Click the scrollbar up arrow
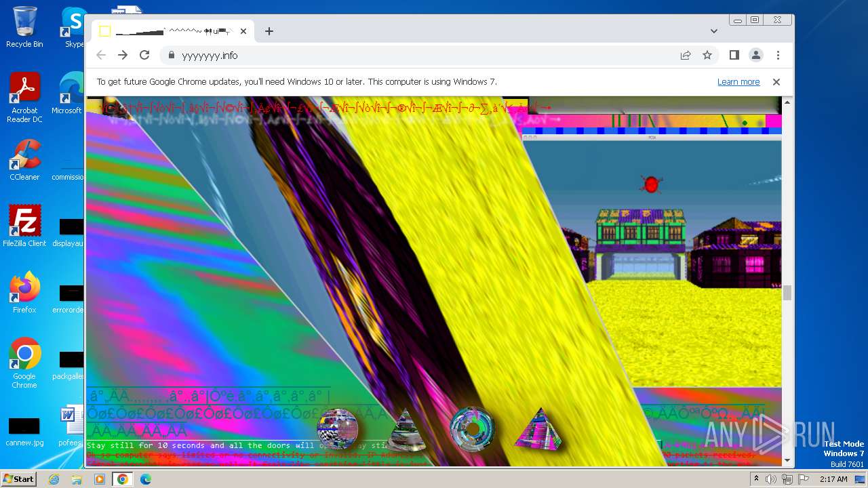The height and width of the screenshot is (488, 868). point(787,102)
